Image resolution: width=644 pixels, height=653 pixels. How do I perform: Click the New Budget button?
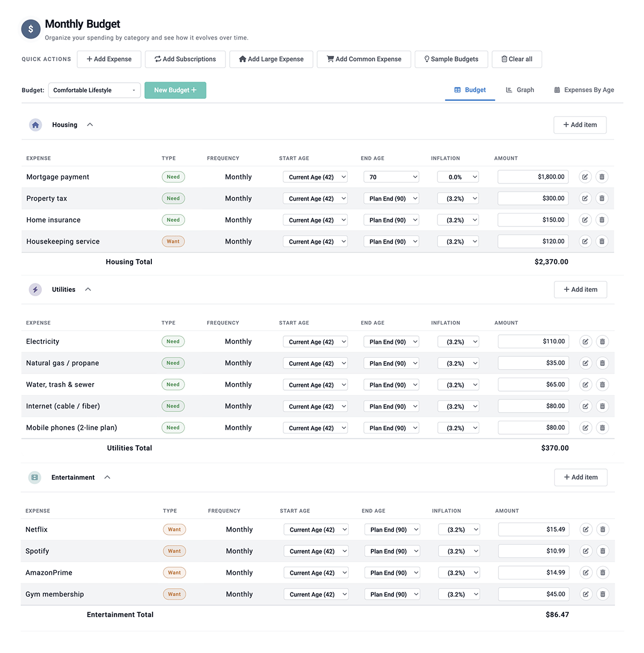175,90
